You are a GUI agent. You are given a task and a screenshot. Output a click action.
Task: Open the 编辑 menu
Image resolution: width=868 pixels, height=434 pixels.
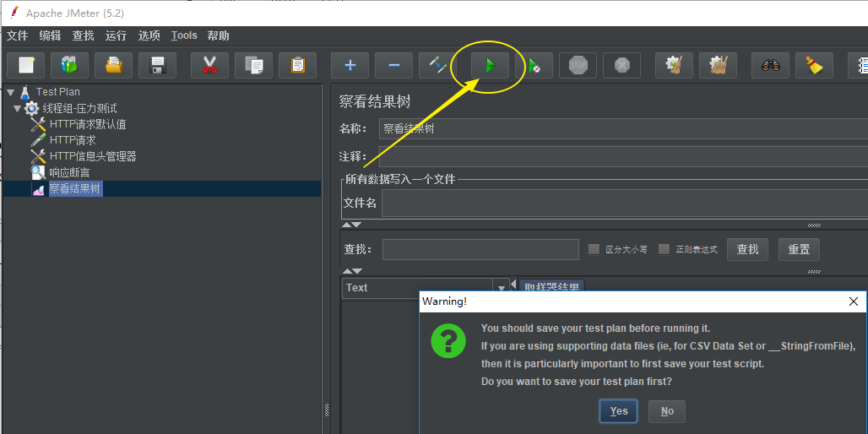click(51, 36)
